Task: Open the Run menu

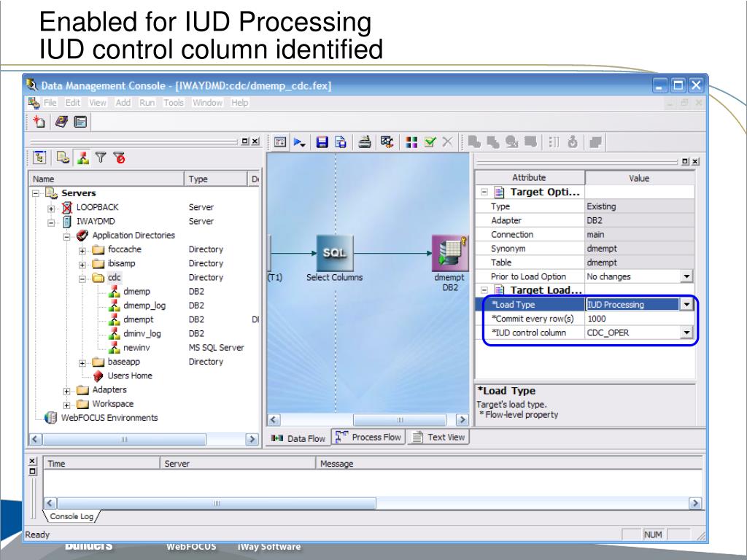Action: [x=147, y=103]
